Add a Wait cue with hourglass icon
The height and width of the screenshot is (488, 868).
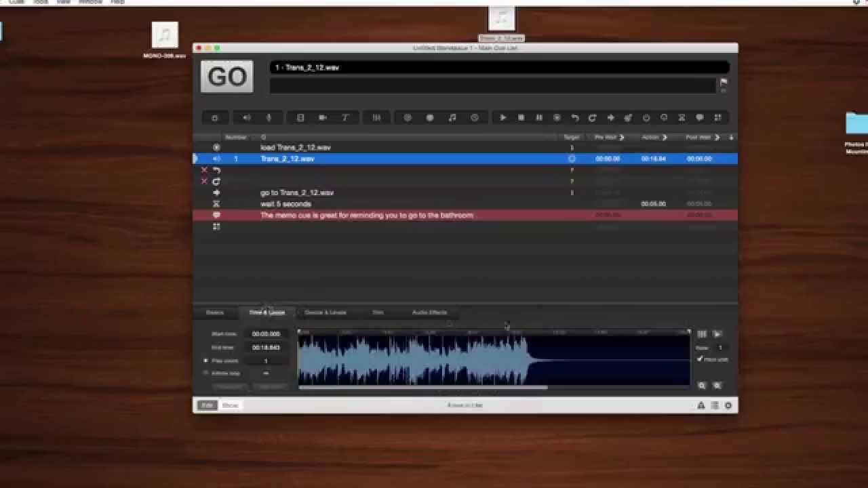[x=682, y=118]
